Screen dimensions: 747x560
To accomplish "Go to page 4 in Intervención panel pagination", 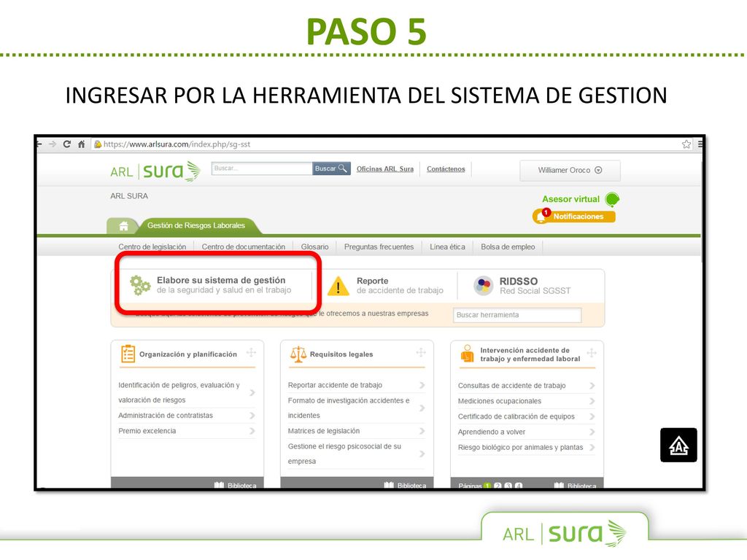I will 519,486.
